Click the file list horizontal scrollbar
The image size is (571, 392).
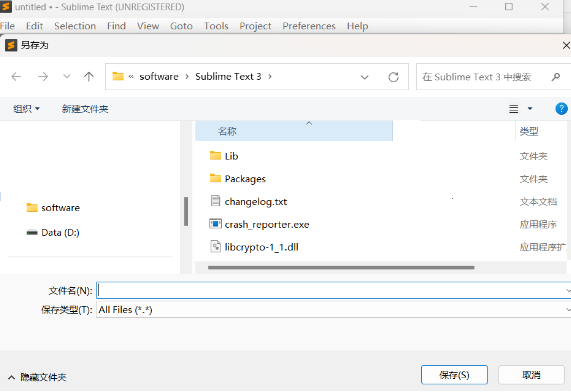pyautogui.click(x=341, y=268)
